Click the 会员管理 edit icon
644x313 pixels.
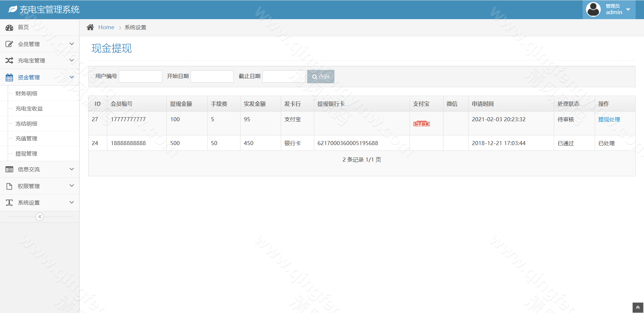coord(9,44)
